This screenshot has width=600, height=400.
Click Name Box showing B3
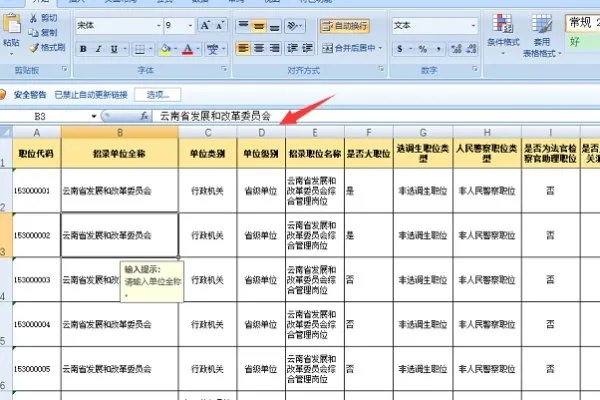[x=42, y=116]
